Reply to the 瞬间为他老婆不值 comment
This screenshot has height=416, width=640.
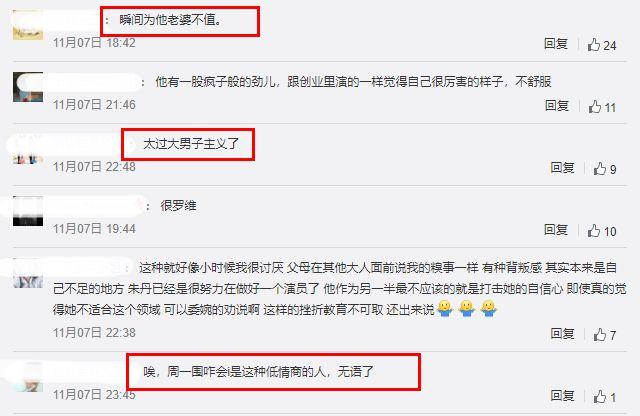556,44
